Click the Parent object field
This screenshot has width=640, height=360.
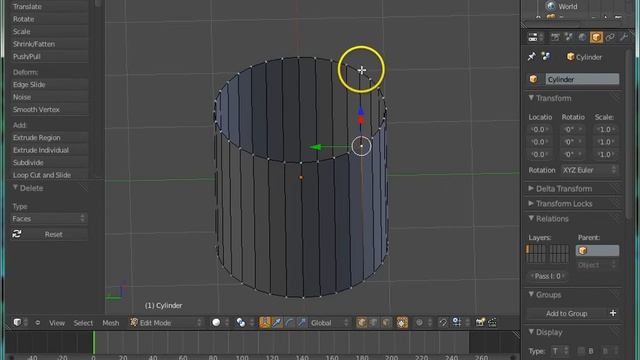(x=597, y=251)
